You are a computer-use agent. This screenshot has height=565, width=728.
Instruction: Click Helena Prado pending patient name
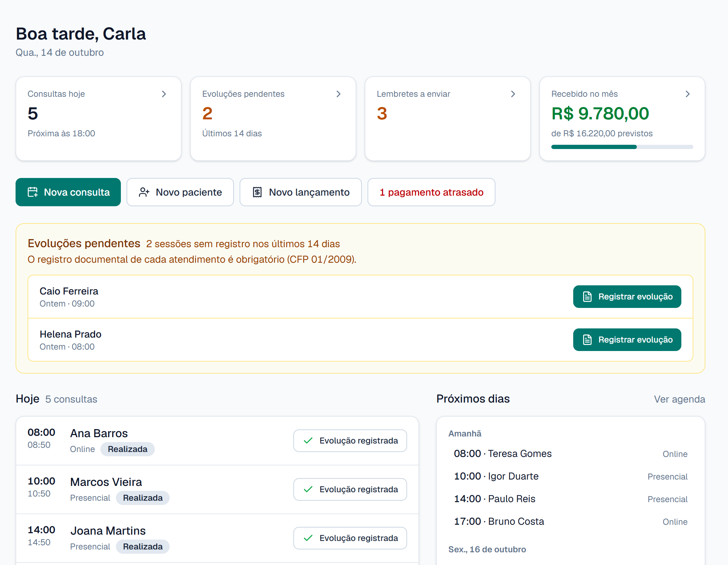(x=70, y=334)
